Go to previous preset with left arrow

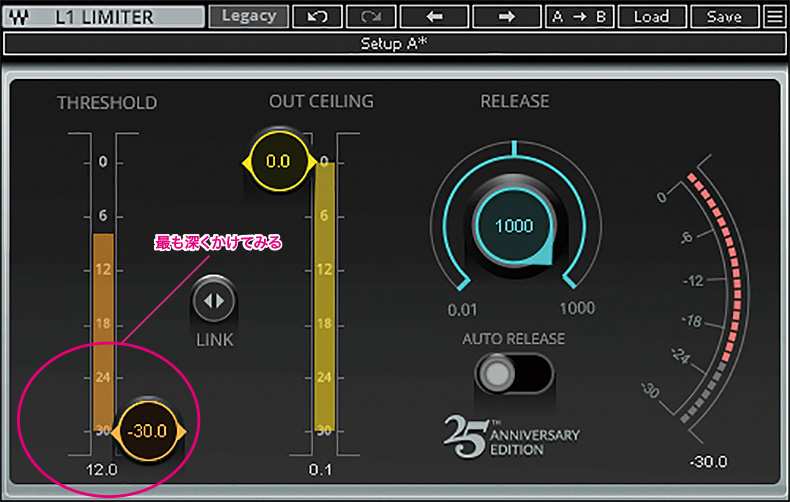(434, 17)
